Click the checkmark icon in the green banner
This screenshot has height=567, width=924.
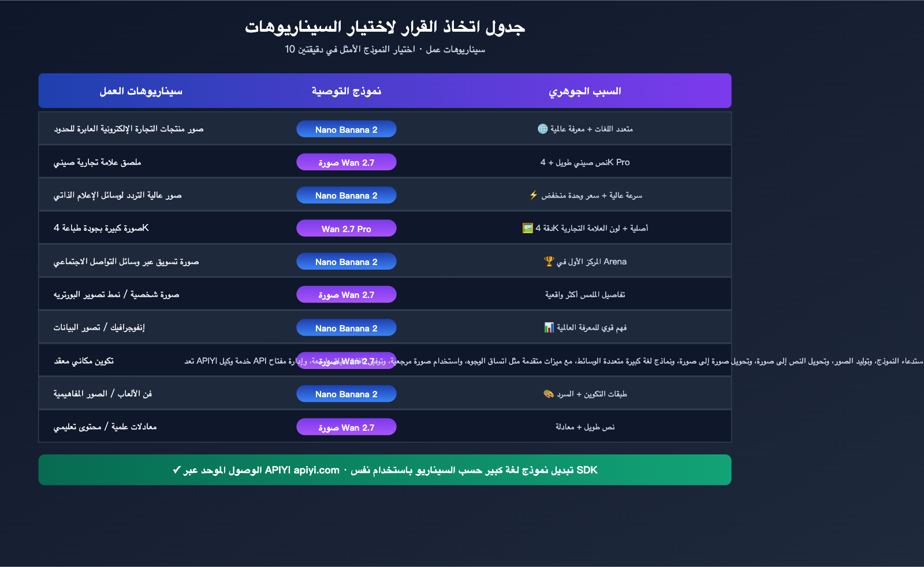[x=177, y=470]
